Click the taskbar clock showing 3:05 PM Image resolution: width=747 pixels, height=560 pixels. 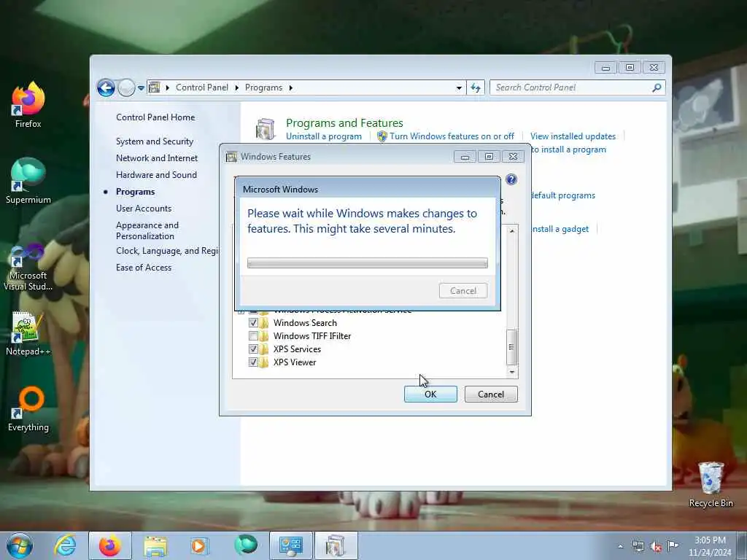click(x=710, y=546)
